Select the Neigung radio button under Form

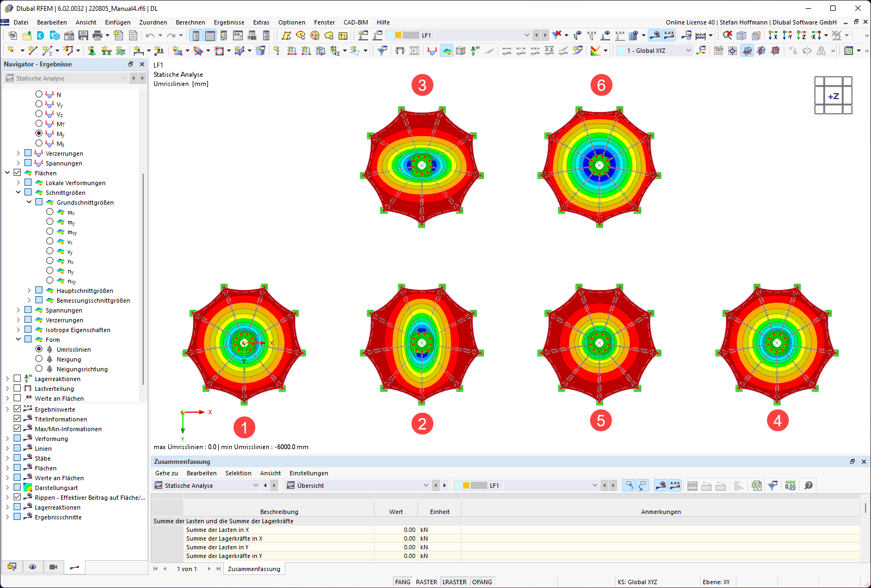39,359
